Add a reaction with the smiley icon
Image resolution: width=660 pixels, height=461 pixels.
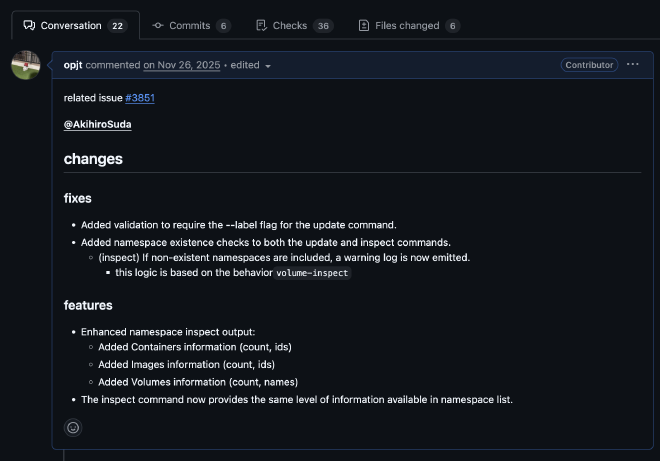click(x=73, y=427)
